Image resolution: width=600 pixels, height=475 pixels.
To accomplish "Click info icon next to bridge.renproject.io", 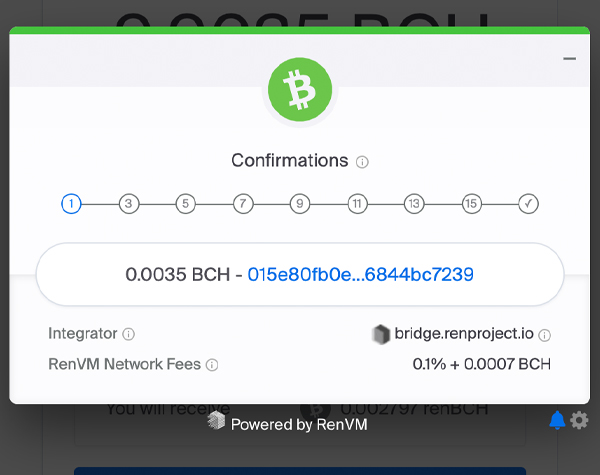I will (x=544, y=335).
